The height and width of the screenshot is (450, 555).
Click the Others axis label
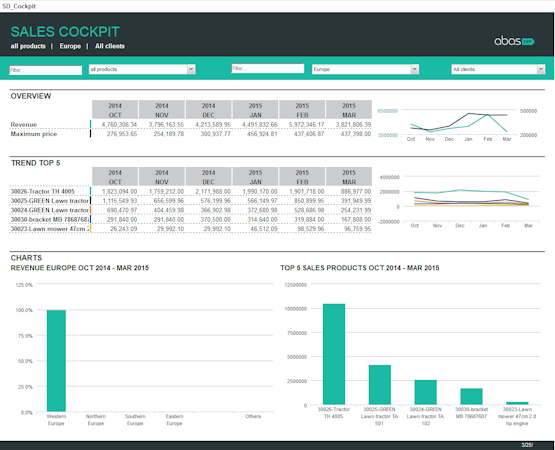[253, 416]
